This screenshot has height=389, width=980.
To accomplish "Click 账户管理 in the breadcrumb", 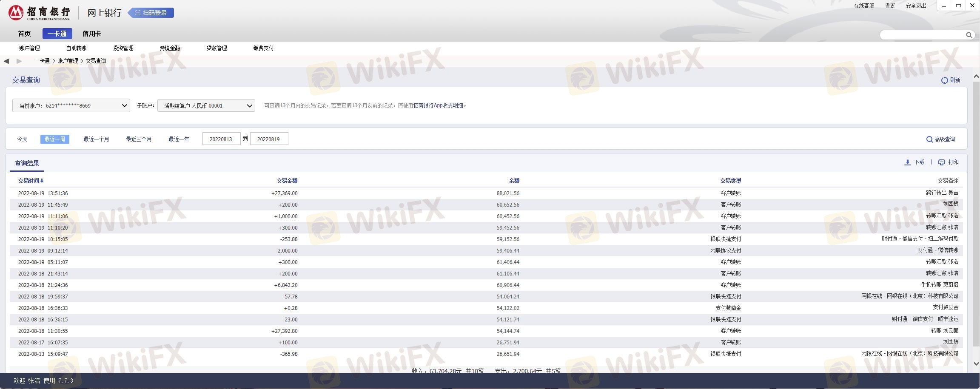I will pos(68,61).
